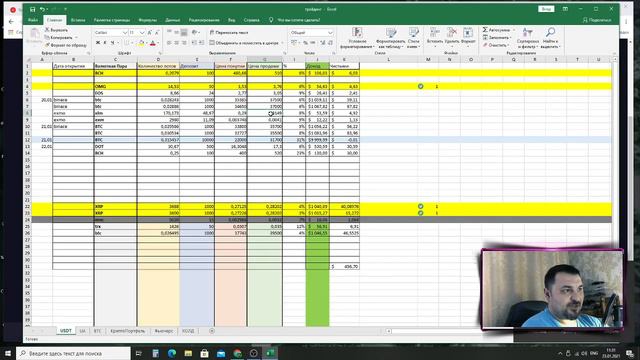Paste from clipboard with Вставить
Viewport: 640px width, 360px height.
[34, 37]
